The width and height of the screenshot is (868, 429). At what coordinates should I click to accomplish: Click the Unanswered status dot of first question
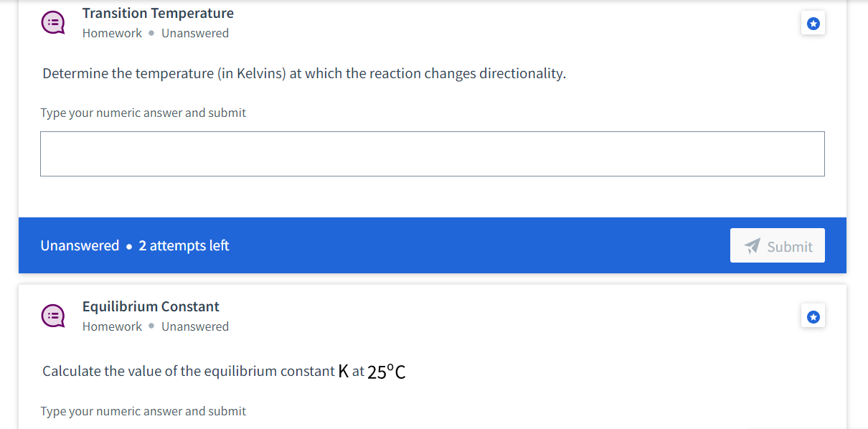[x=151, y=33]
